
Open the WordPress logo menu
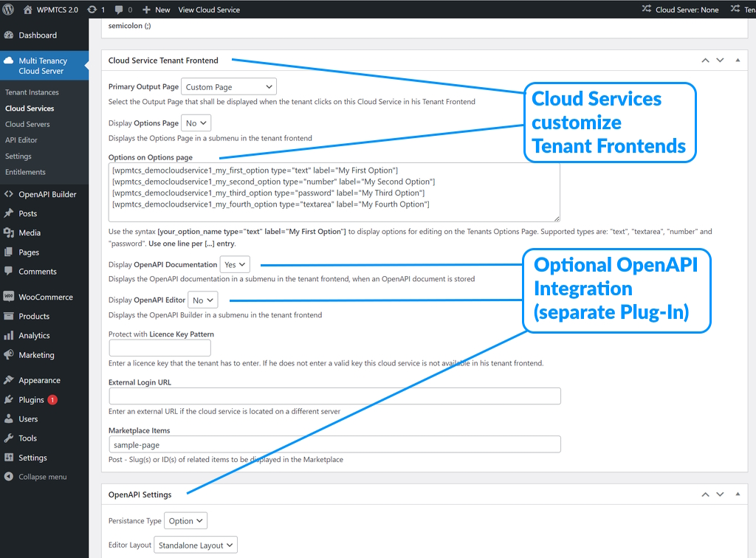8,9
